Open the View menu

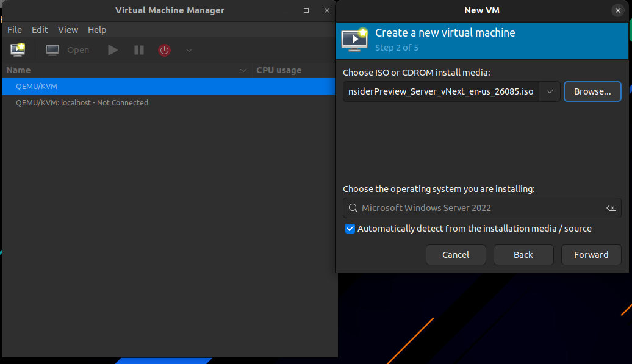coord(68,30)
